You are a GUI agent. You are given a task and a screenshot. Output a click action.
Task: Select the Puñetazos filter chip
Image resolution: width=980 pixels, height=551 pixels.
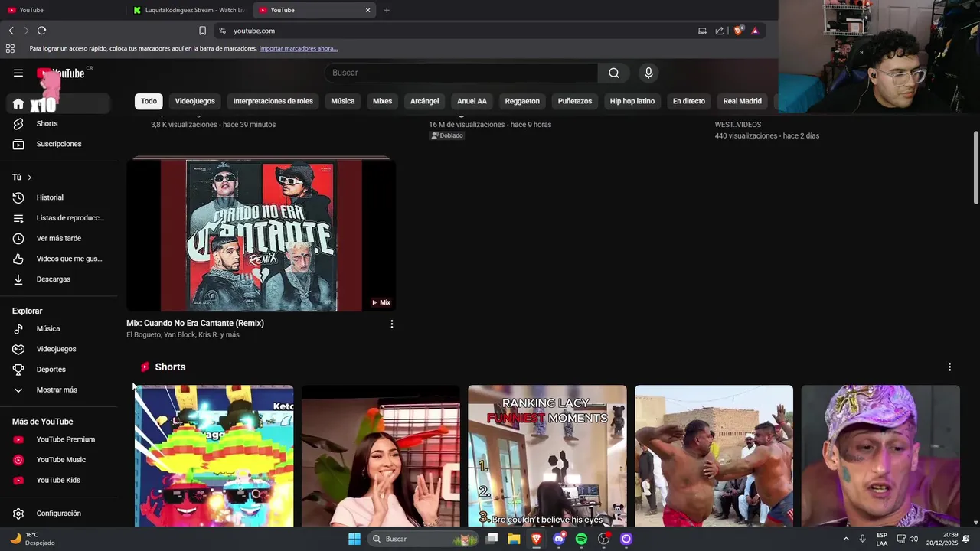[x=575, y=101]
